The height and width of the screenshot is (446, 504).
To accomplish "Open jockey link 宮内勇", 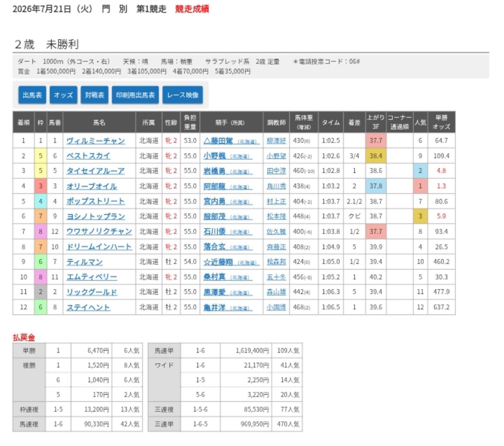I will (228, 201).
